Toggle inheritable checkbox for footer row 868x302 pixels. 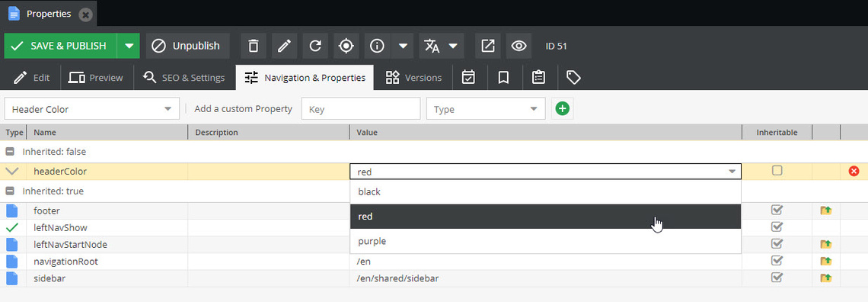tap(777, 210)
